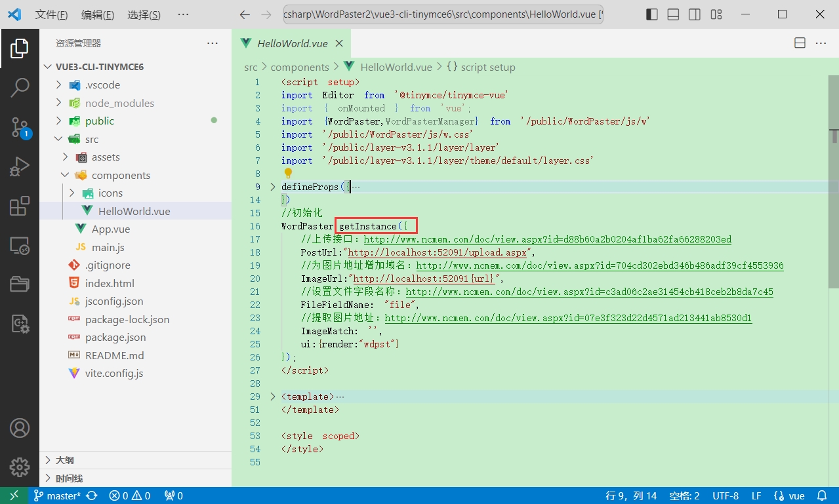The image size is (839, 504).
Task: Open the Extensions view icon
Action: pyautogui.click(x=20, y=206)
